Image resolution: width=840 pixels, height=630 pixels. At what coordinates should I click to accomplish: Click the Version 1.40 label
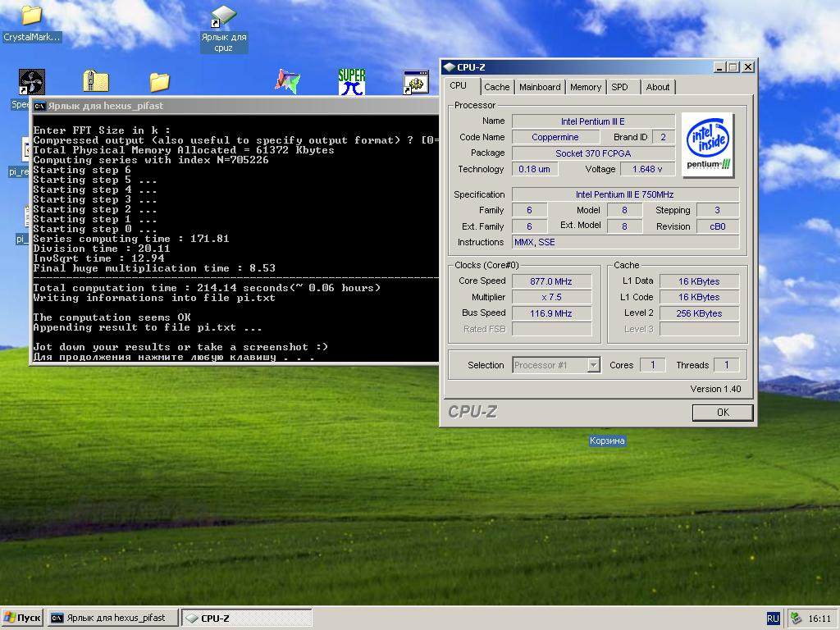715,389
